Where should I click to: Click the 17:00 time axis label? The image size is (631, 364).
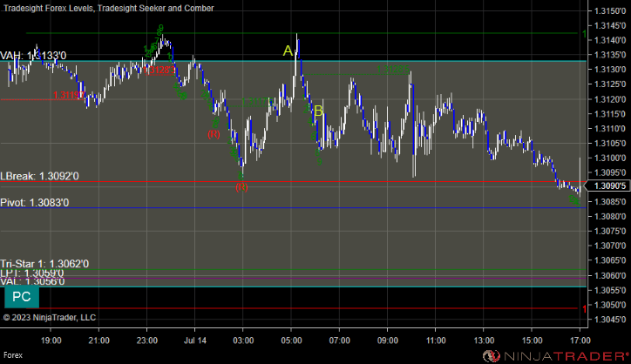pyautogui.click(x=580, y=340)
